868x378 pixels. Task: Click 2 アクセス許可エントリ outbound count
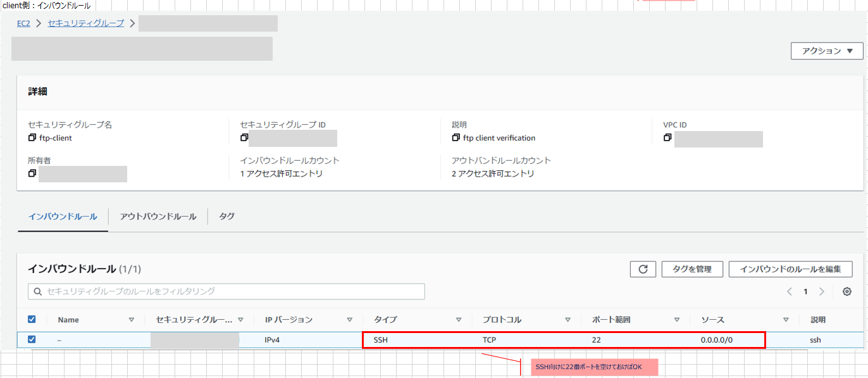tap(493, 173)
